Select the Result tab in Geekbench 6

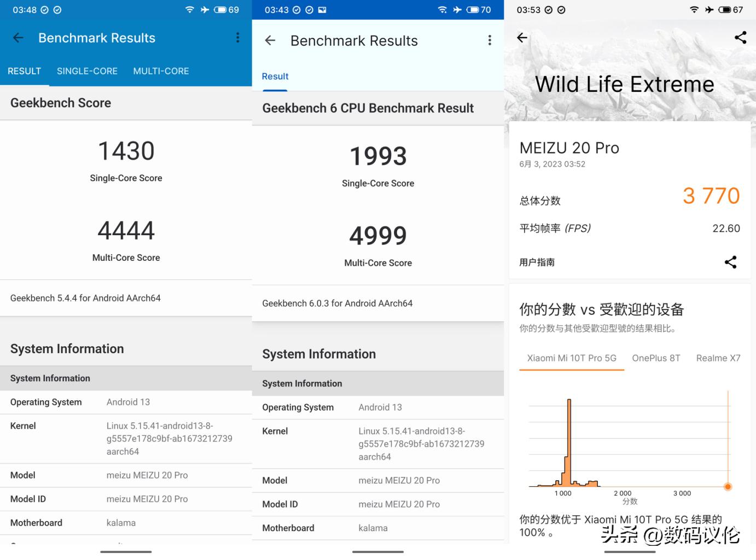point(275,77)
